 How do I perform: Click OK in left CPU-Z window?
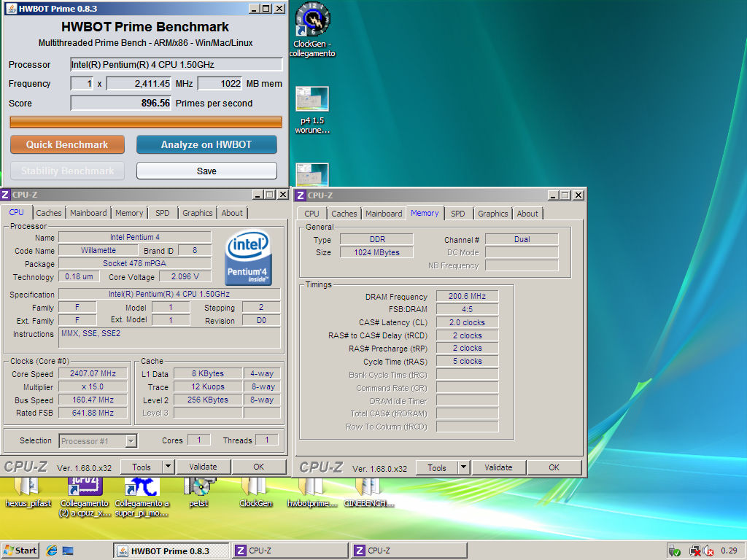tap(259, 467)
